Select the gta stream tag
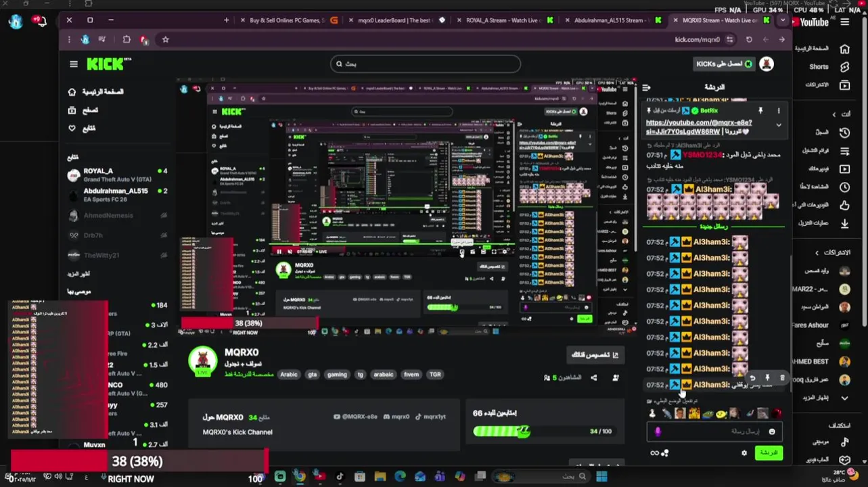The image size is (868, 487). click(312, 375)
